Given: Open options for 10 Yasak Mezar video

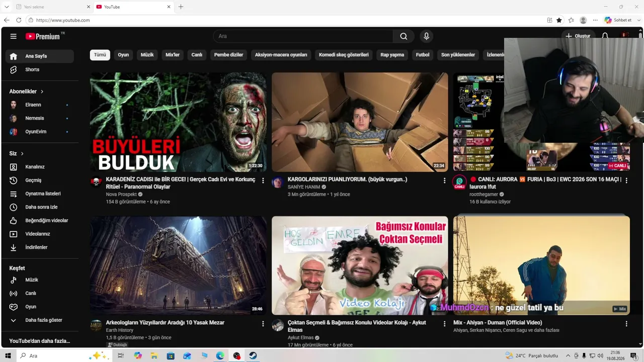Looking at the screenshot, I should point(263,324).
